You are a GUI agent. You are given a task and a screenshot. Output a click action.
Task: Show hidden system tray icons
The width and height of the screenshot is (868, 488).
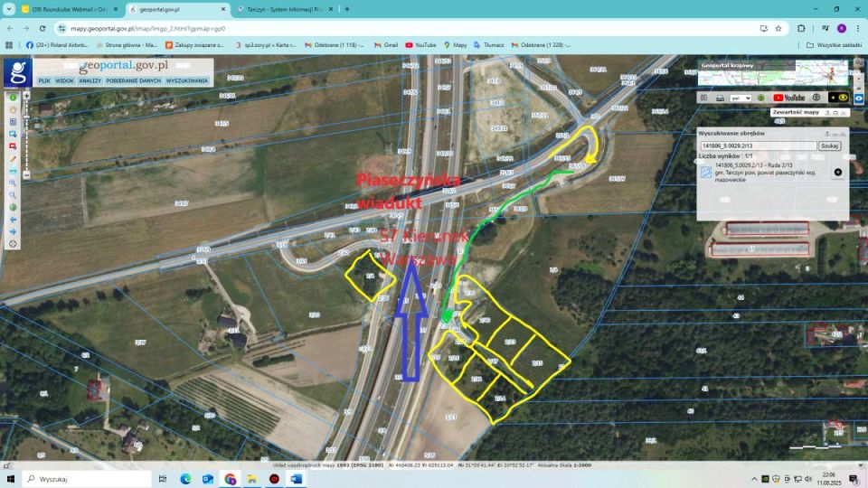[x=754, y=479]
